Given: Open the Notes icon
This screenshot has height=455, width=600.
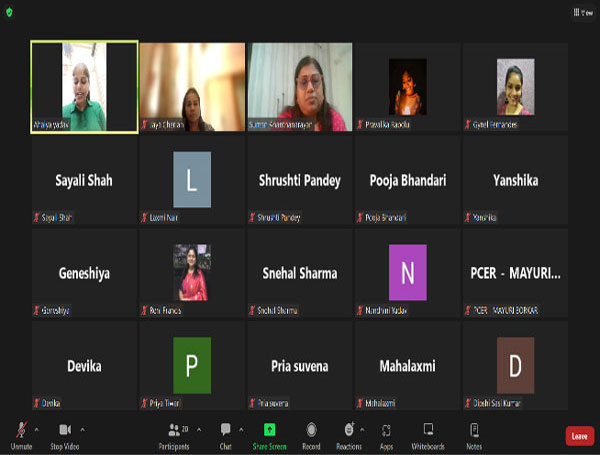Looking at the screenshot, I should click(474, 430).
